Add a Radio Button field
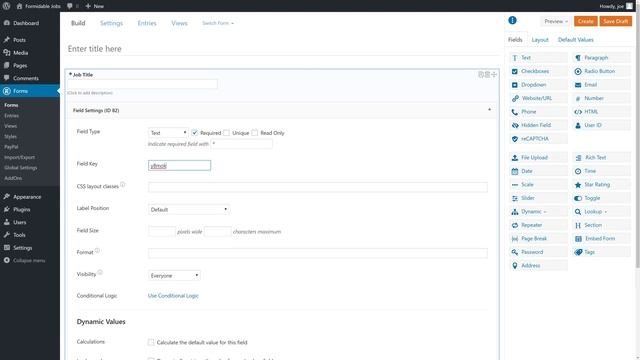The image size is (640, 360). (x=601, y=71)
